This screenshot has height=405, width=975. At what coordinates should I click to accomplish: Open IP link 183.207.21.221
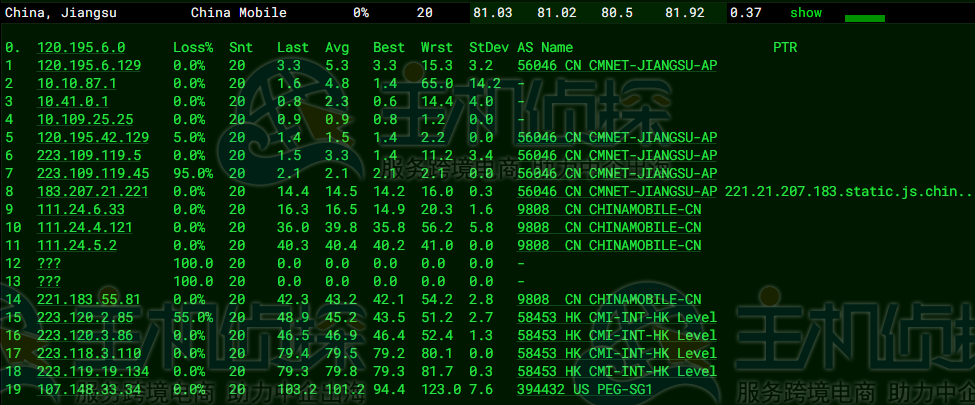(93, 192)
